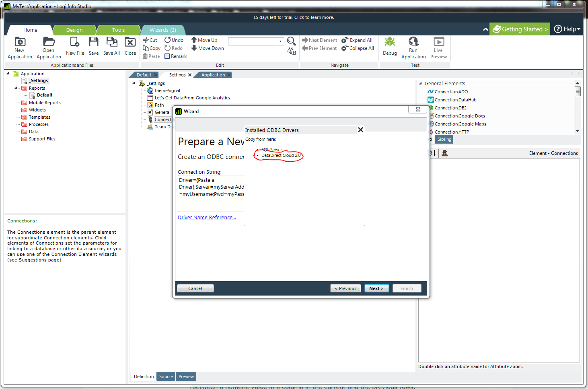Screen dimensions: 588x389
Task: Click the New Application icon
Action: click(20, 42)
